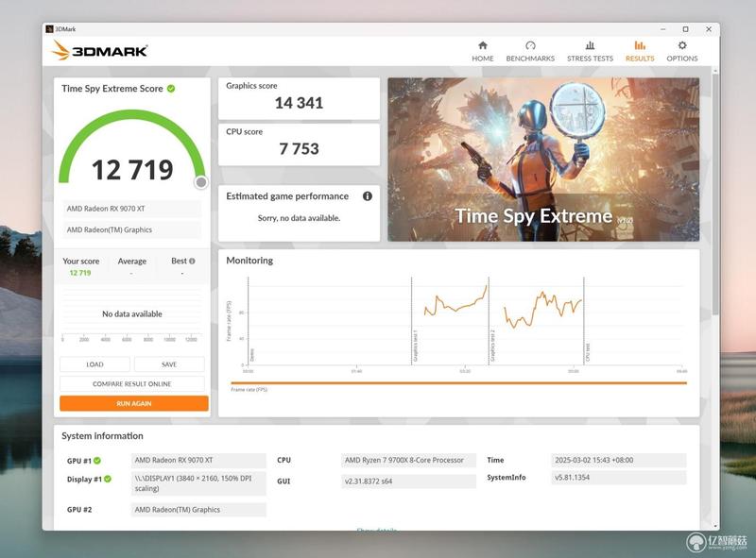Click the green check next to Display #1
Image resolution: width=756 pixels, height=558 pixels.
pos(108,479)
